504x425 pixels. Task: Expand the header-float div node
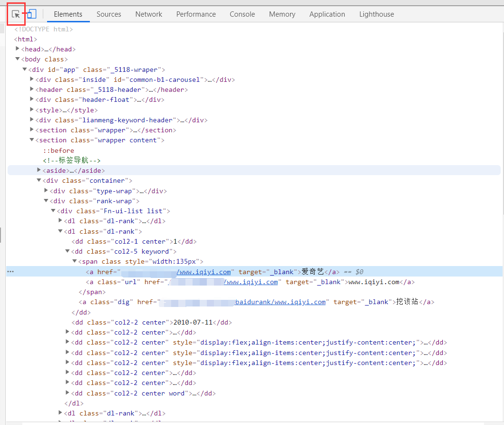(x=32, y=99)
